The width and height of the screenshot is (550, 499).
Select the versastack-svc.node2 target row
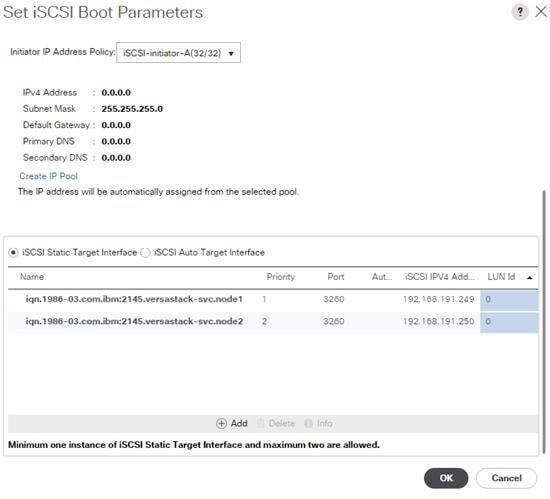273,322
